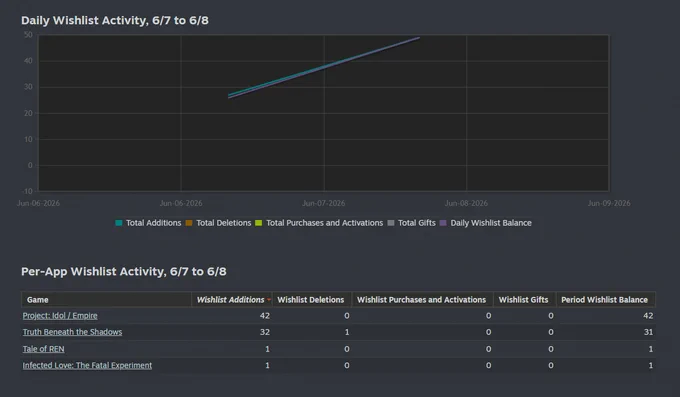This screenshot has height=397, width=680.
Task: Click the orange Total Deletions legend swatch
Action: pos(189,223)
